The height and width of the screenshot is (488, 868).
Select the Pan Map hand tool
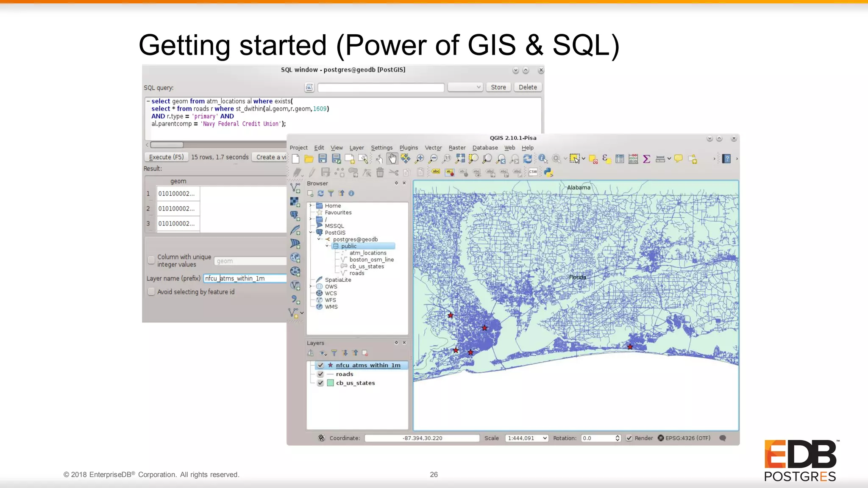pos(392,159)
